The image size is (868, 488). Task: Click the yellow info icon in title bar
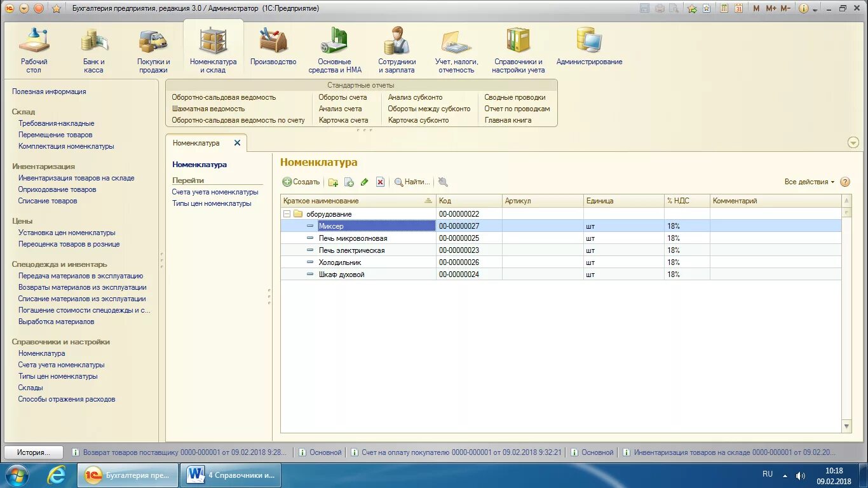804,8
